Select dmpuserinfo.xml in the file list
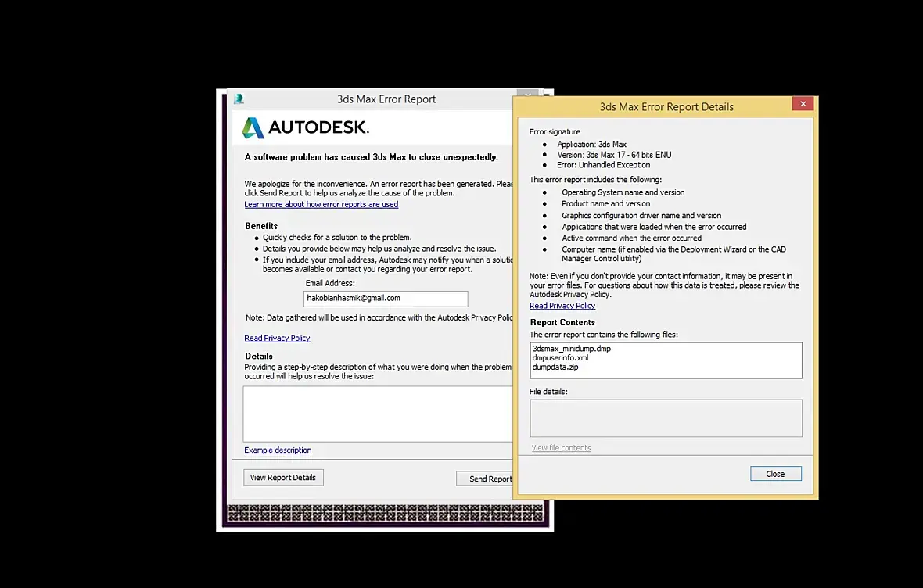923x588 pixels. point(560,358)
